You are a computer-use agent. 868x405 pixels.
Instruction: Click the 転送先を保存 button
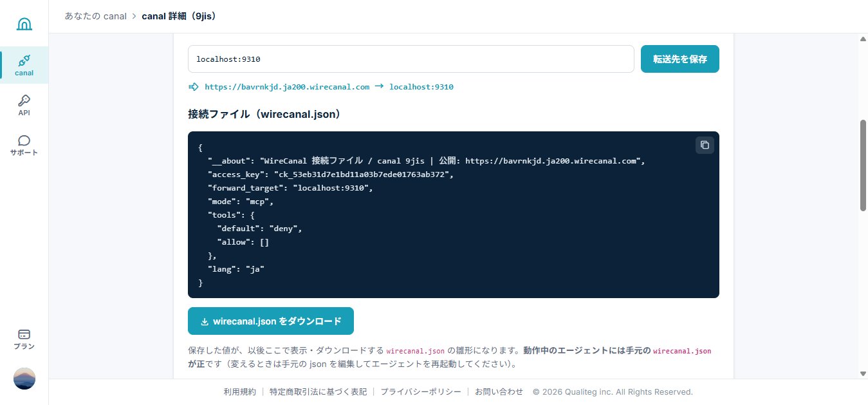point(680,59)
